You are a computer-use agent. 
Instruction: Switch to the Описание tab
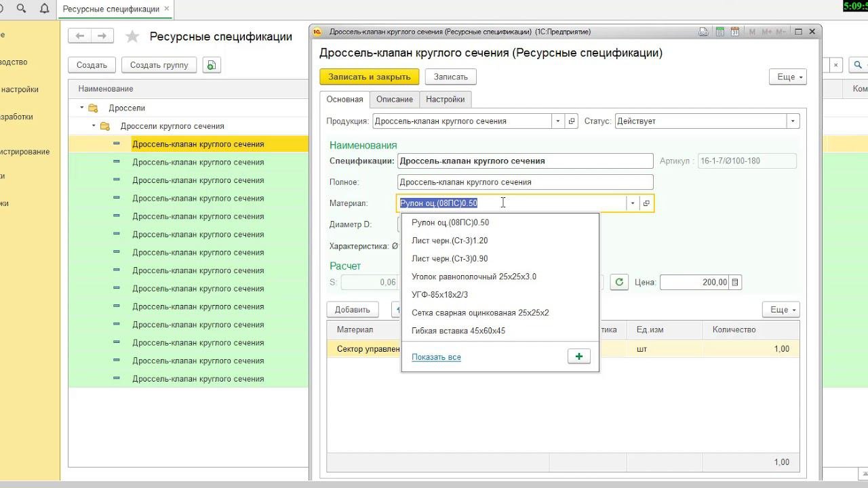[394, 99]
